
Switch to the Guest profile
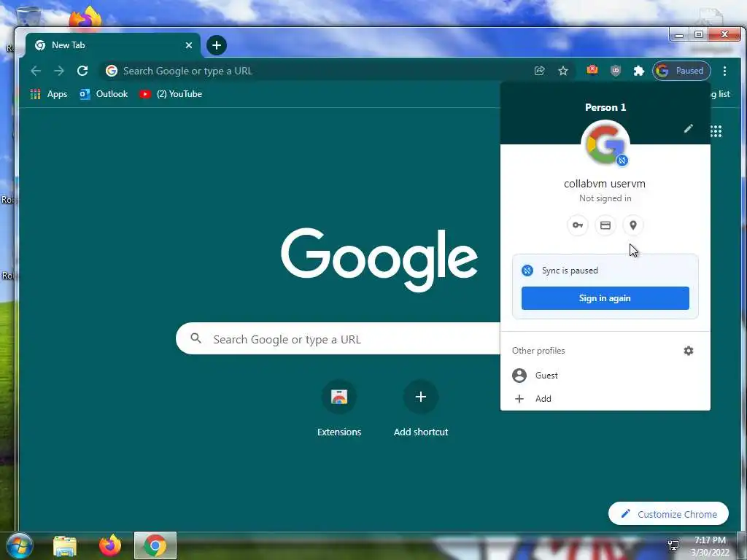coord(605,376)
